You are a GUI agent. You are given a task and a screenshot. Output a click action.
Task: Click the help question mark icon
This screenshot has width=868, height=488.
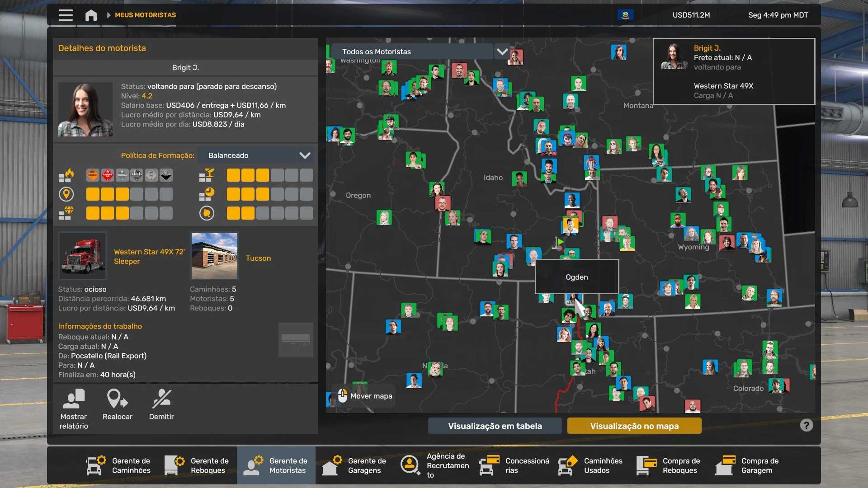806,425
